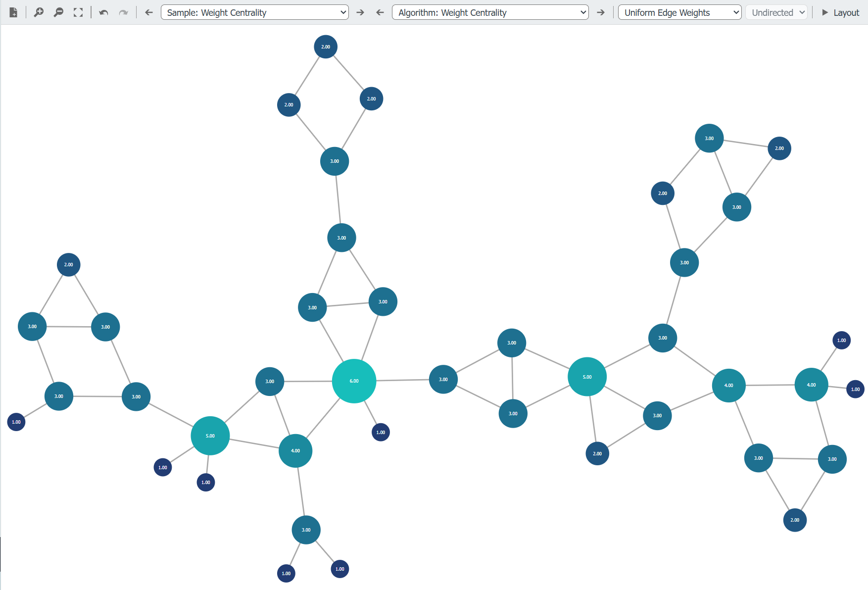Viewport: 868px width, 590px height.
Task: Go to the previous sample graph
Action: 148,12
